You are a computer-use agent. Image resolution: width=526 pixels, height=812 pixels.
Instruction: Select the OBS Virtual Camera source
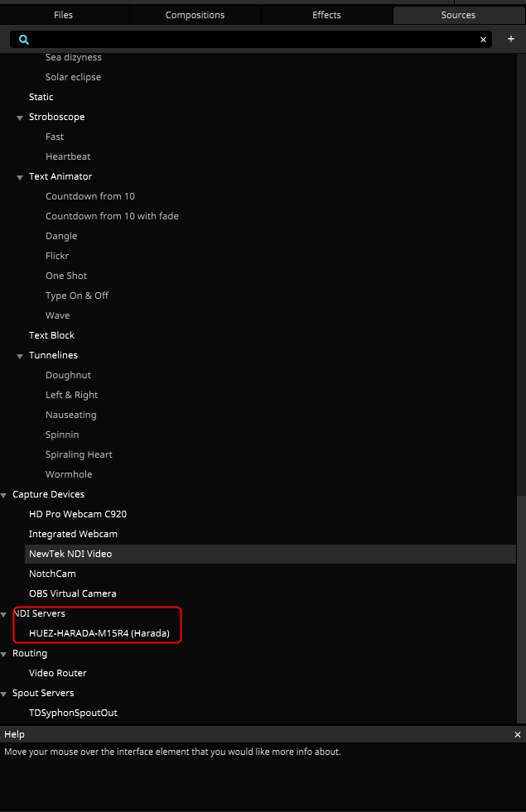tap(72, 593)
